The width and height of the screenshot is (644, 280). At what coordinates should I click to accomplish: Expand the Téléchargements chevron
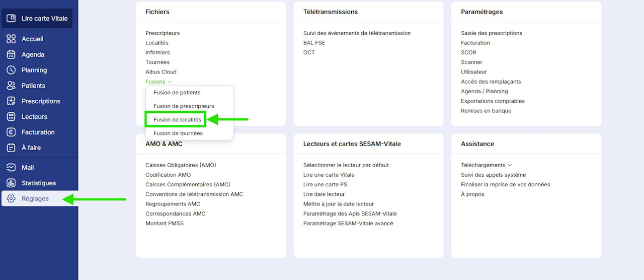pyautogui.click(x=510, y=165)
